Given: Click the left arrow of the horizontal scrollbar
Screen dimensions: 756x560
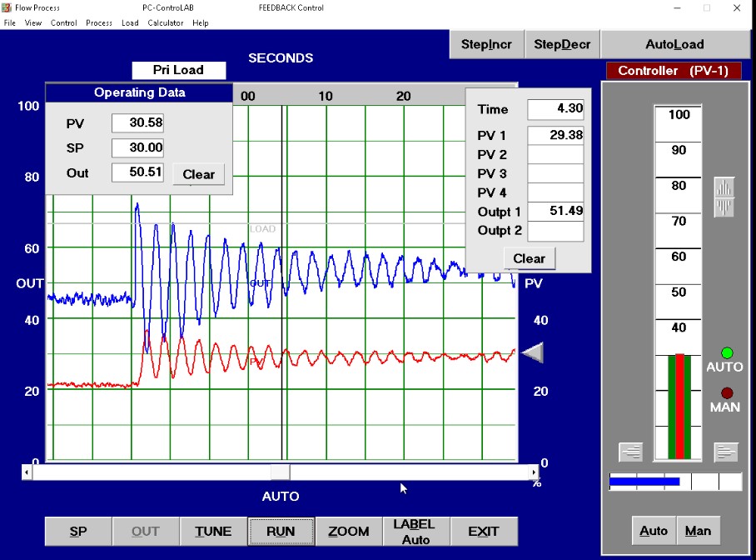Looking at the screenshot, I should [27, 472].
